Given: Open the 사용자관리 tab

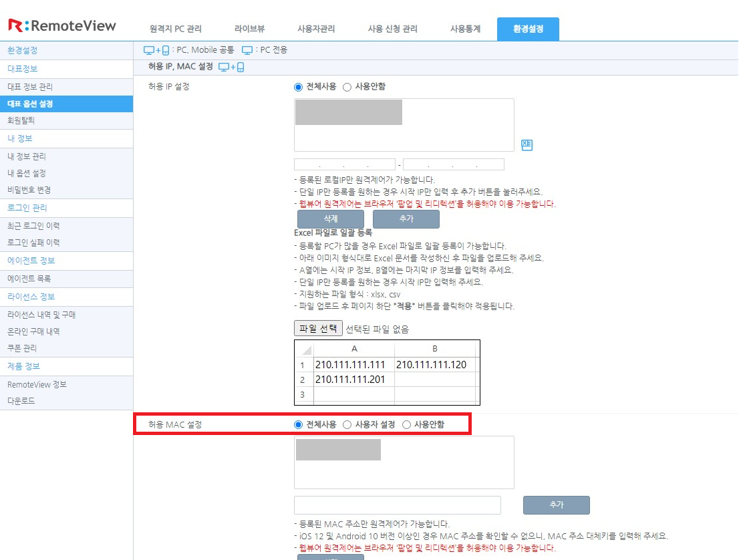Looking at the screenshot, I should (317, 29).
